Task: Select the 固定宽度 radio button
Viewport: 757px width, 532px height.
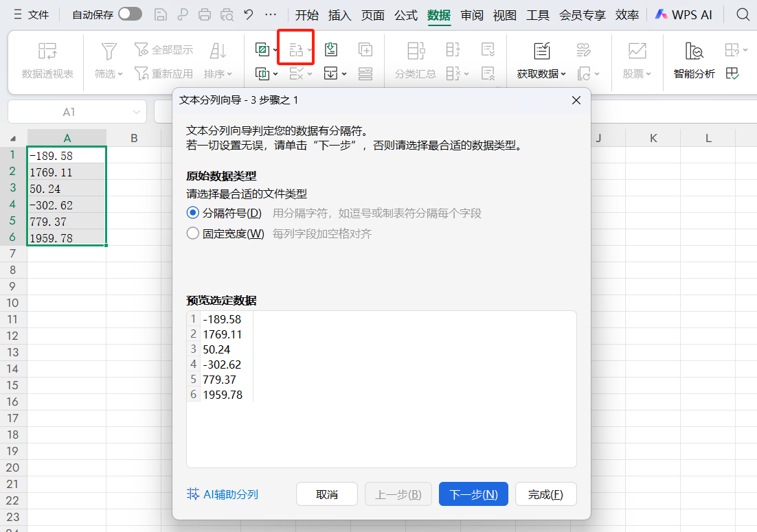Action: coord(193,233)
